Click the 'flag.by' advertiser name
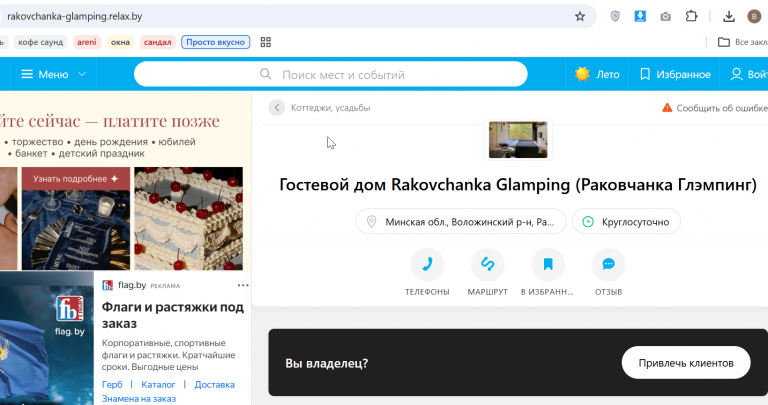Image resolution: width=768 pixels, height=405 pixels. pos(132,285)
